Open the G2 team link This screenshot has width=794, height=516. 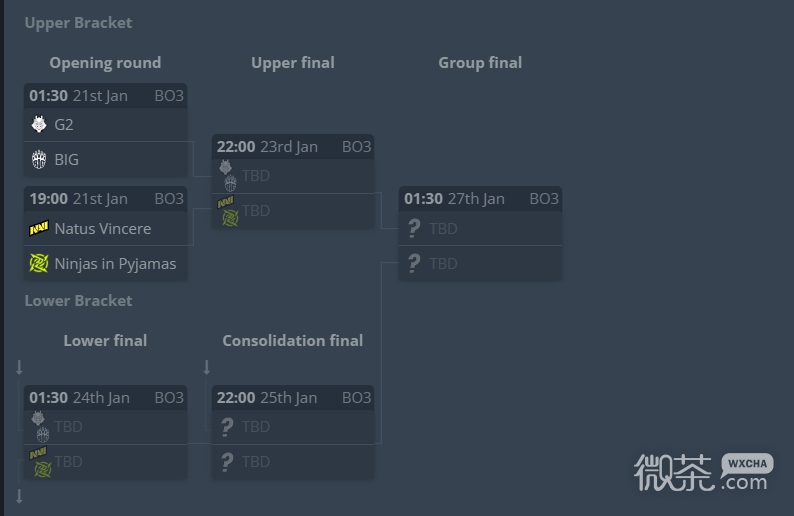pos(64,125)
